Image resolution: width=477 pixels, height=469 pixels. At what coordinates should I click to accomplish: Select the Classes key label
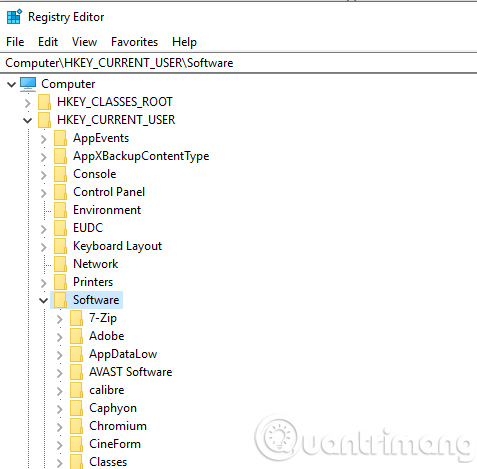[108, 462]
